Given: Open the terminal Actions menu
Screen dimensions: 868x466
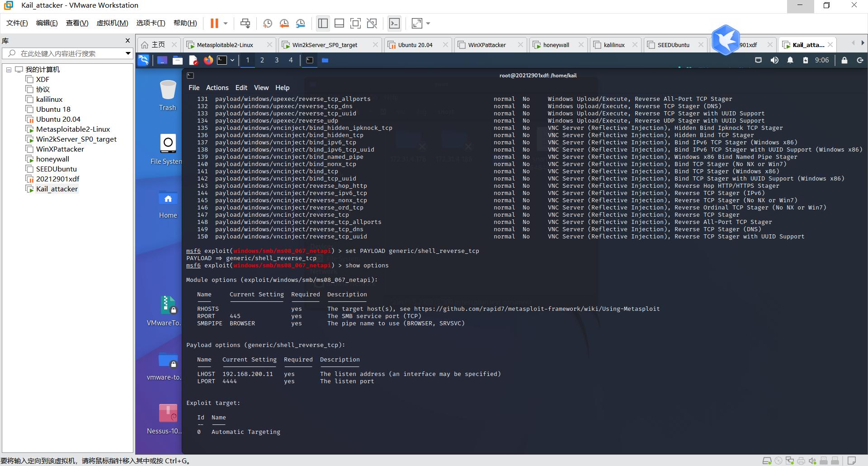Looking at the screenshot, I should coord(217,88).
